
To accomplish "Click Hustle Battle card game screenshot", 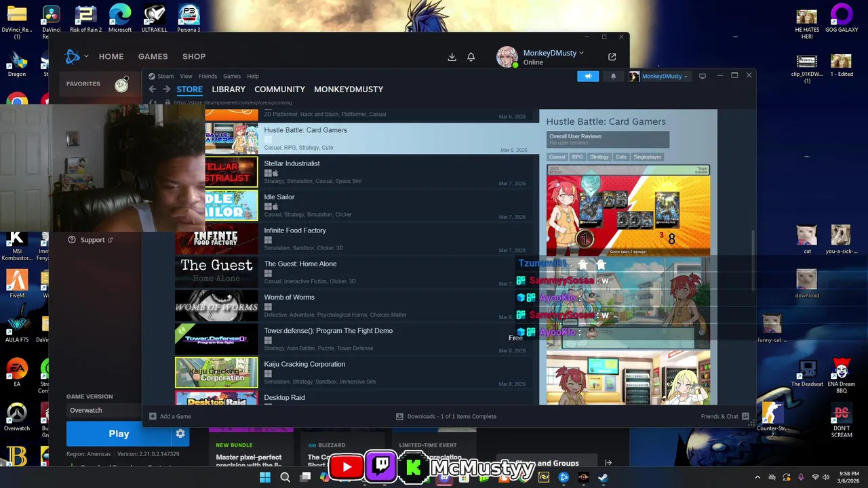I will click(x=629, y=210).
